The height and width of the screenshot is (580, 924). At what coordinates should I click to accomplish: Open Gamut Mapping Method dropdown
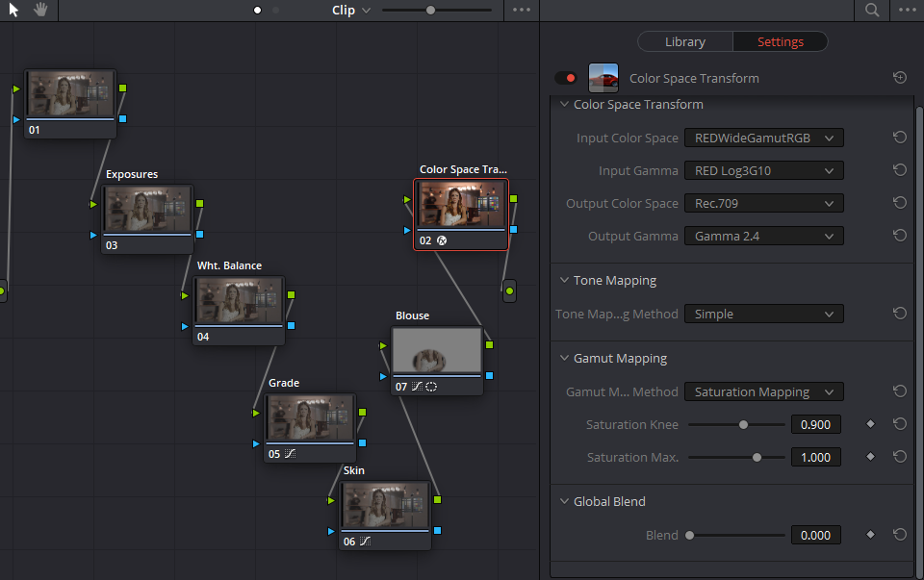(x=763, y=391)
